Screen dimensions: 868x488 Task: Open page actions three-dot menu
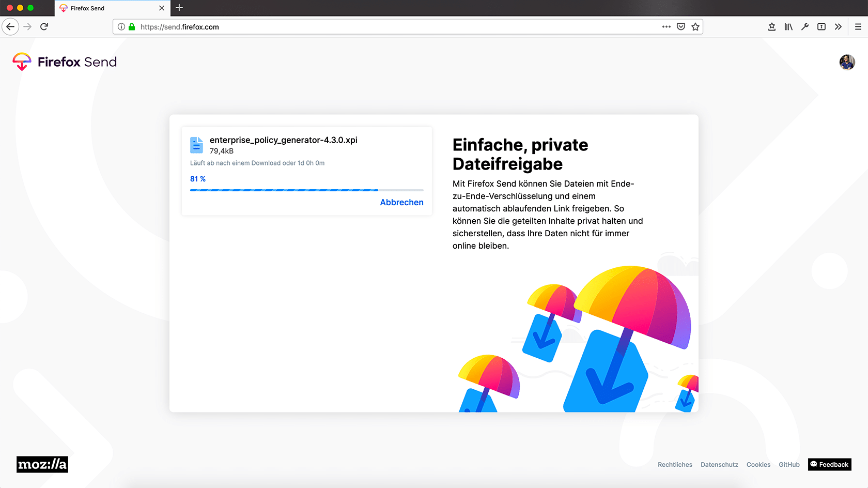667,27
